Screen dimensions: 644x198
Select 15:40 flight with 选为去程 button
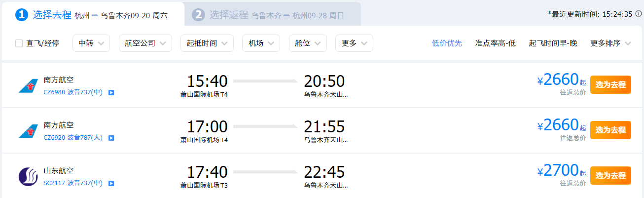coord(610,84)
